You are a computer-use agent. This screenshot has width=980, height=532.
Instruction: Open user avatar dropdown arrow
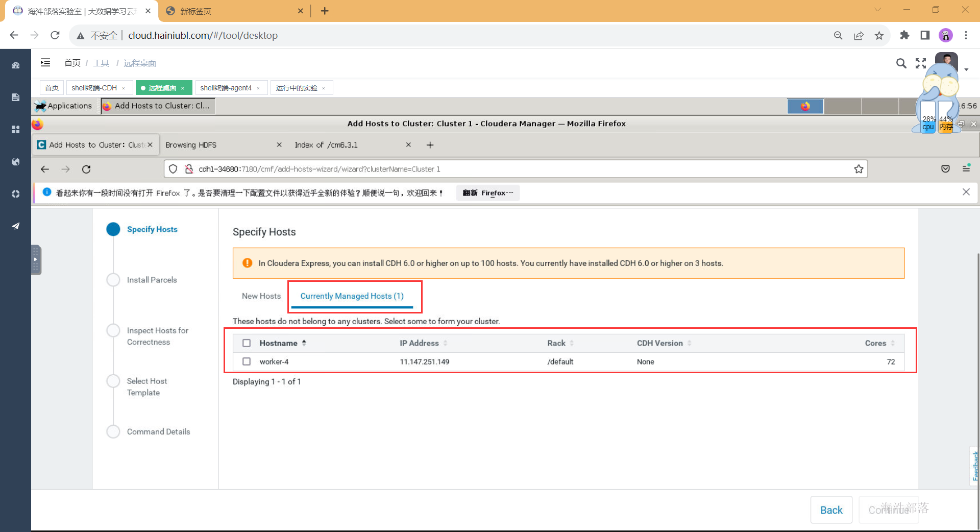[966, 69]
